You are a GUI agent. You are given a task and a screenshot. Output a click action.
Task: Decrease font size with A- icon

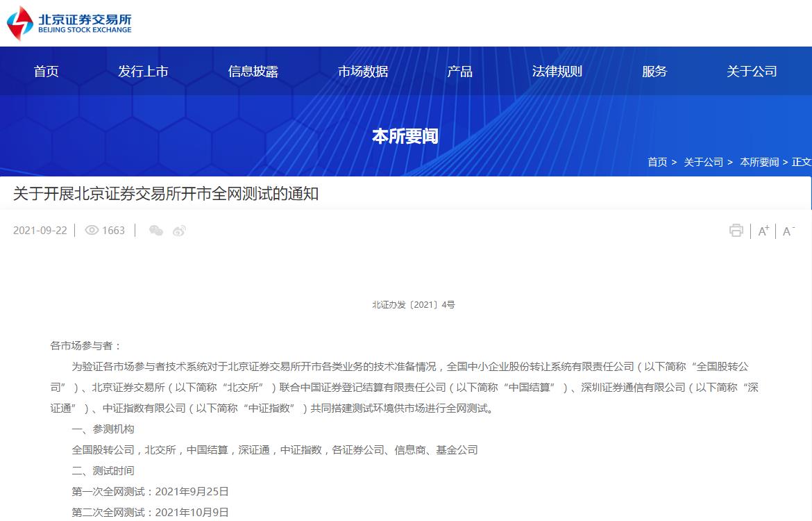[788, 231]
